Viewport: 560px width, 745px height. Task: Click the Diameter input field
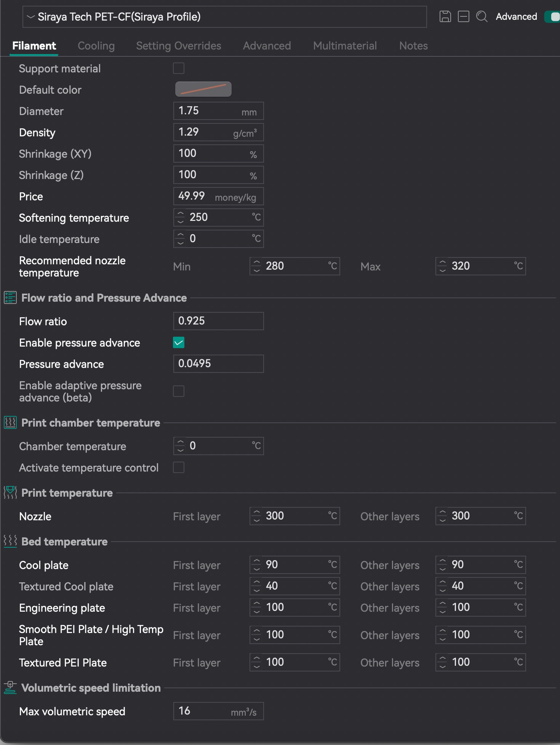219,111
